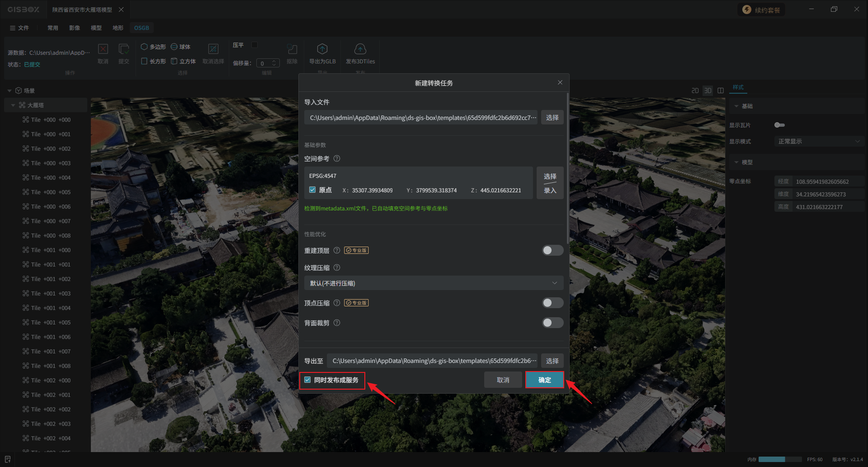868x467 pixels.
Task: Switch to split view layout icon
Action: click(721, 91)
